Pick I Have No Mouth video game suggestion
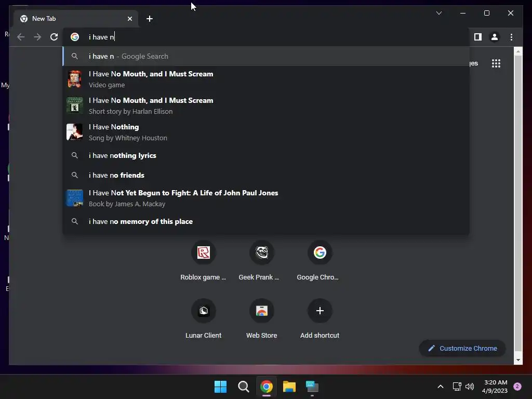This screenshot has height=399, width=532. (267, 79)
